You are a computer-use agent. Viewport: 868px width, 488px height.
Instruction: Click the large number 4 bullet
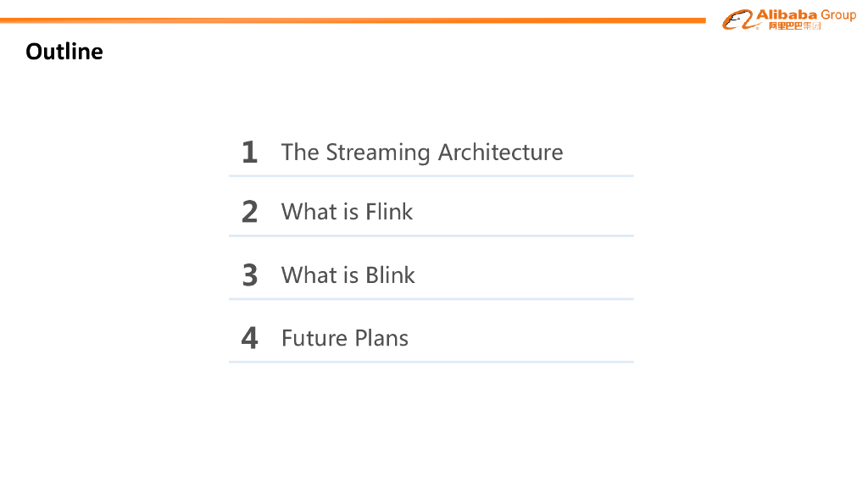[x=249, y=338]
